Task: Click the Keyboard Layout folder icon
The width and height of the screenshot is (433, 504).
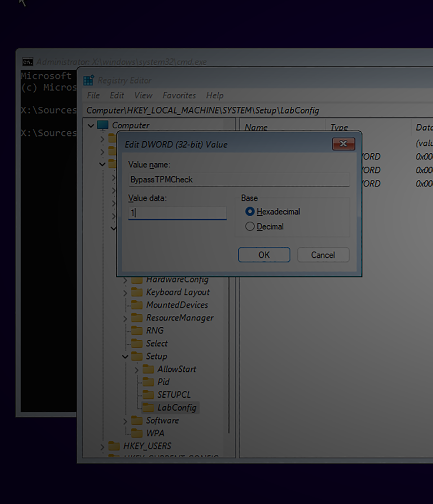Action: (137, 292)
